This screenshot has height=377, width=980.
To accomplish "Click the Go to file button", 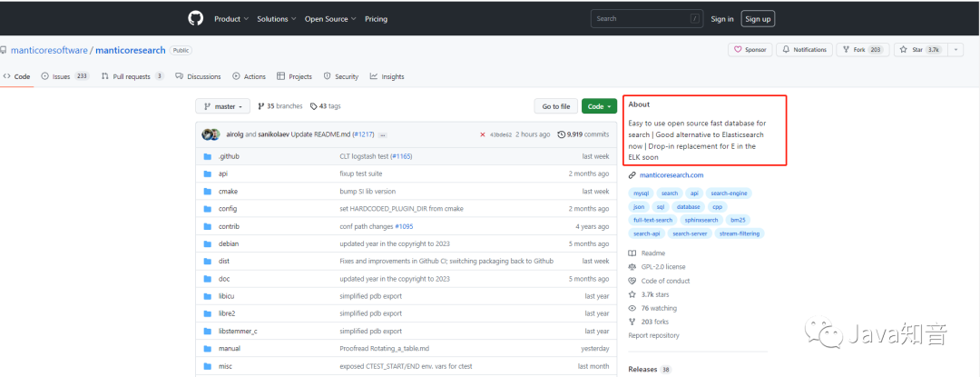I will tap(555, 107).
